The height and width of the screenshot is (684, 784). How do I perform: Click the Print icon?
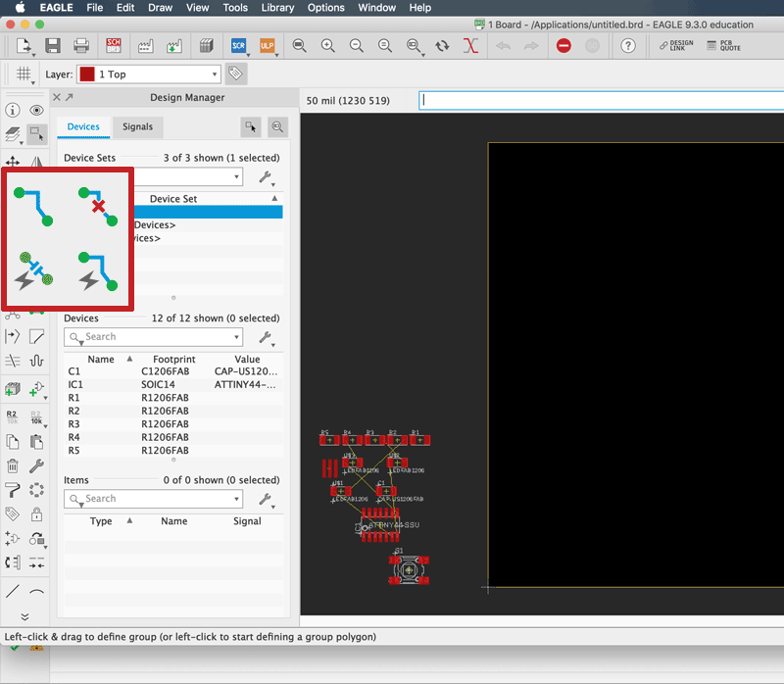point(81,45)
